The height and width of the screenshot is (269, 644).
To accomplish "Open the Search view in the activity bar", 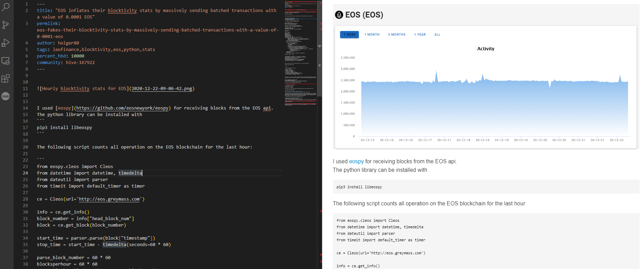I will click(x=5, y=7).
